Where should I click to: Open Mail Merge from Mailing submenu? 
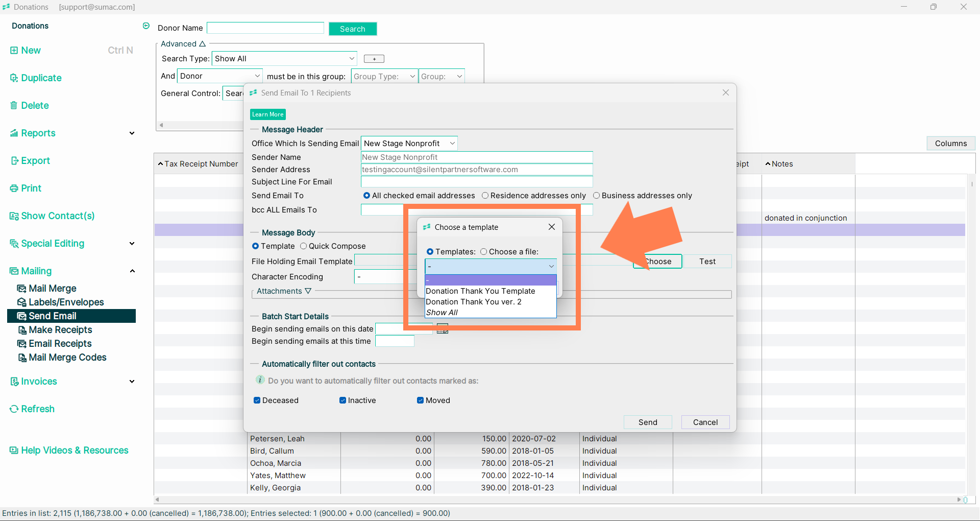(x=53, y=289)
